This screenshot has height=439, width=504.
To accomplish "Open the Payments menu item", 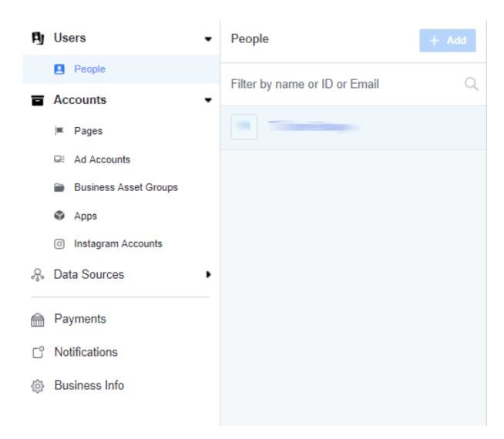I will 79,319.
